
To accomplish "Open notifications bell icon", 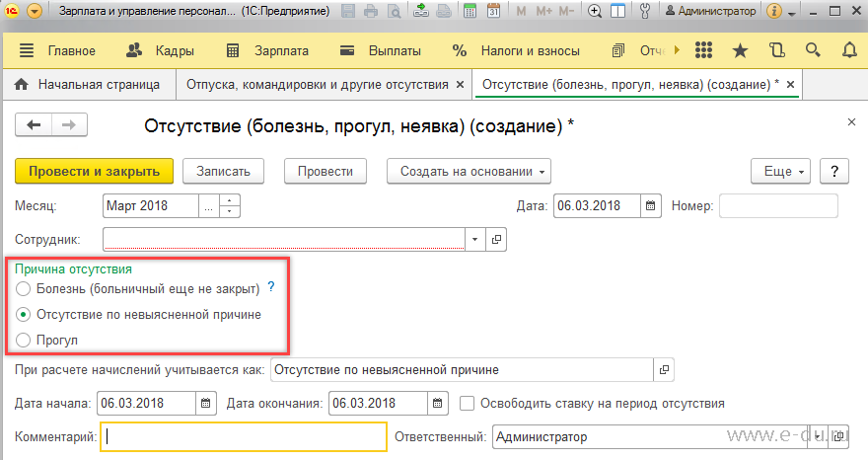I will click(849, 50).
